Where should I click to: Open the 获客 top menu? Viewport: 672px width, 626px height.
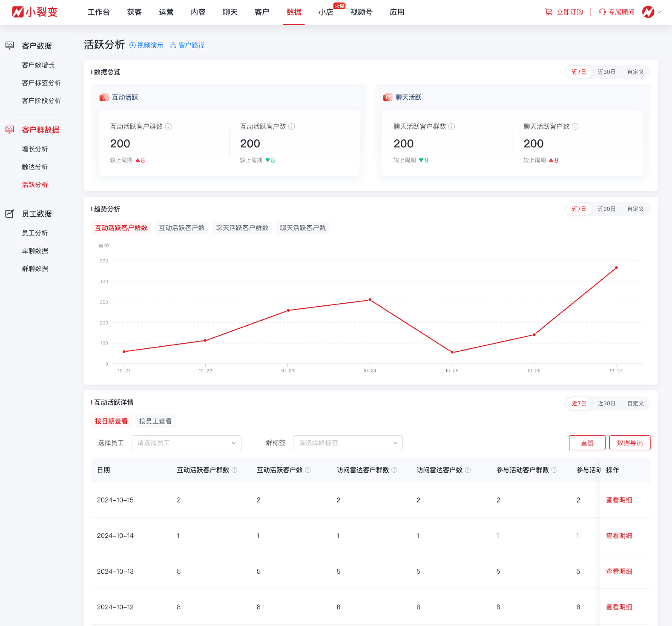tap(135, 12)
